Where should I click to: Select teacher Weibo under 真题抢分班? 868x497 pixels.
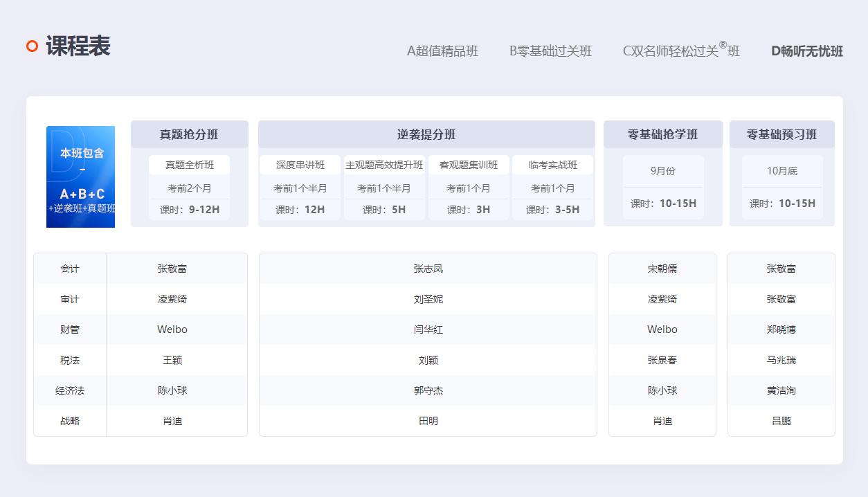click(172, 329)
